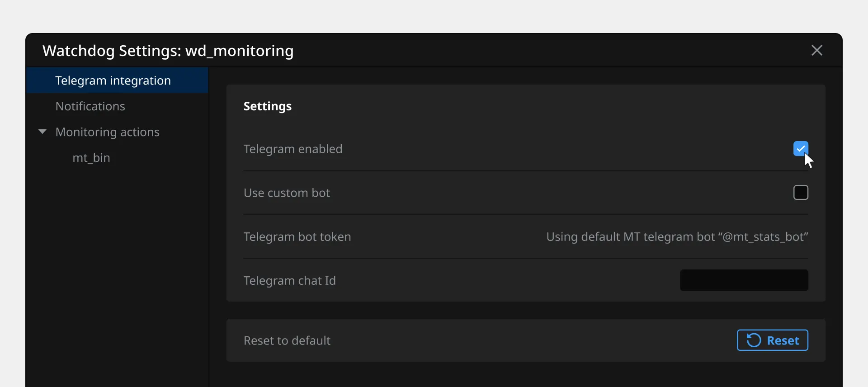The height and width of the screenshot is (387, 868).
Task: Click the "Telegram chat Id" label
Action: (289, 281)
